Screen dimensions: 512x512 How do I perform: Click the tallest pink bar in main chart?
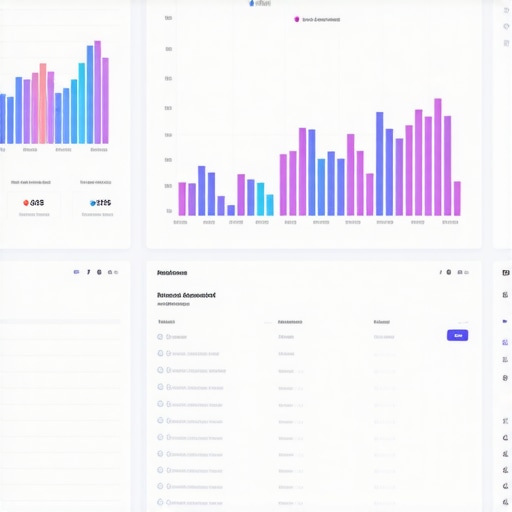point(438,157)
